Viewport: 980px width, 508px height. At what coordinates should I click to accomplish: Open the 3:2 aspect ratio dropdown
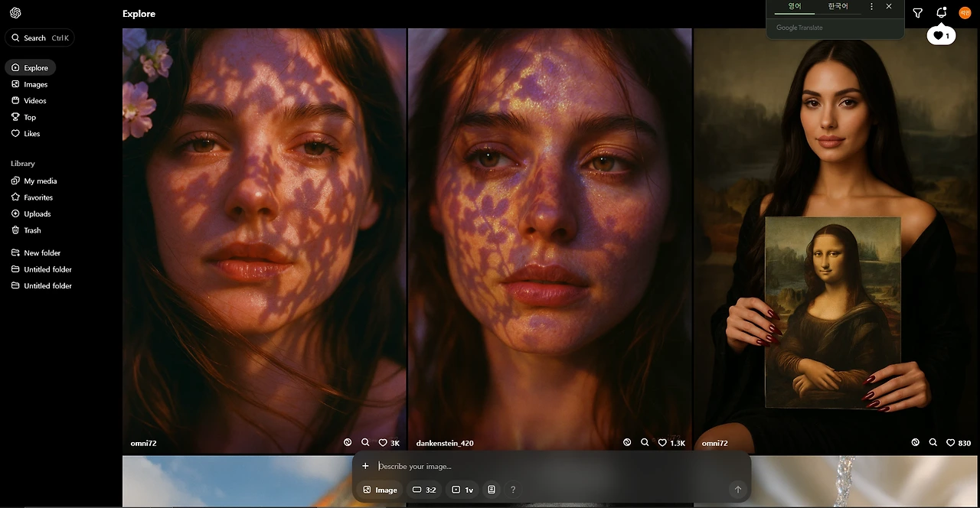[424, 490]
